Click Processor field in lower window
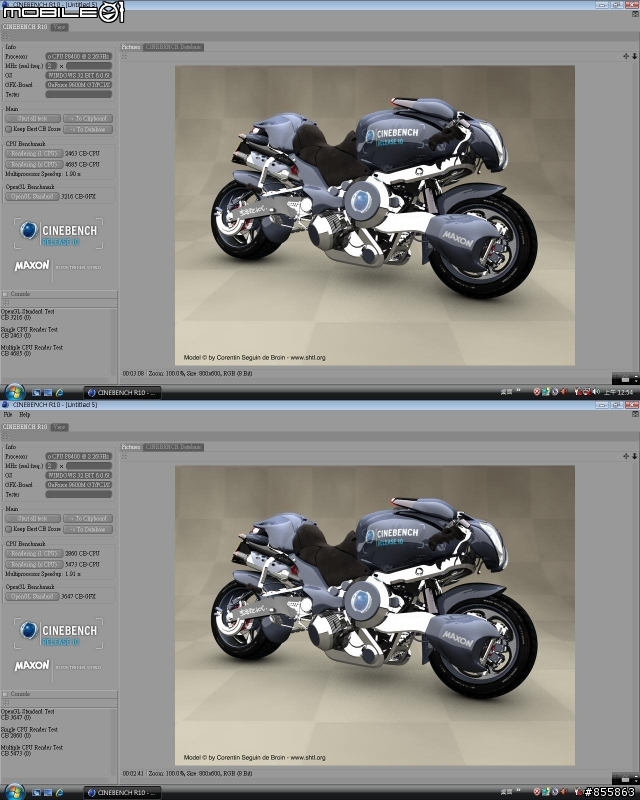 [x=79, y=457]
